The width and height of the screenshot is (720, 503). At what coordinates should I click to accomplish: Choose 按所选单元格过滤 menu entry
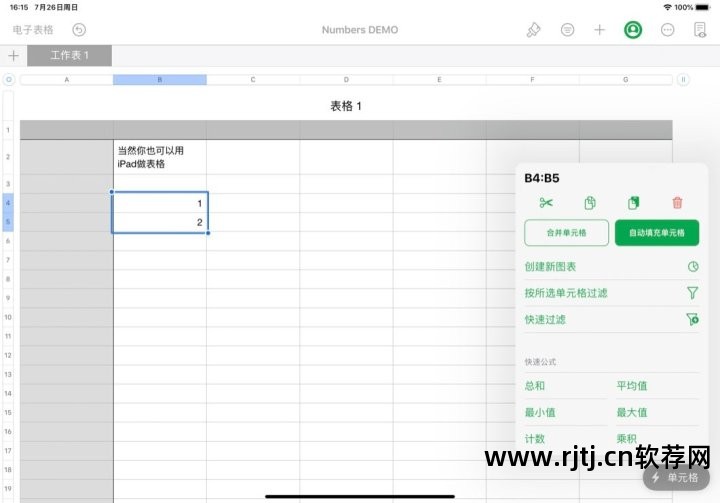coord(611,293)
